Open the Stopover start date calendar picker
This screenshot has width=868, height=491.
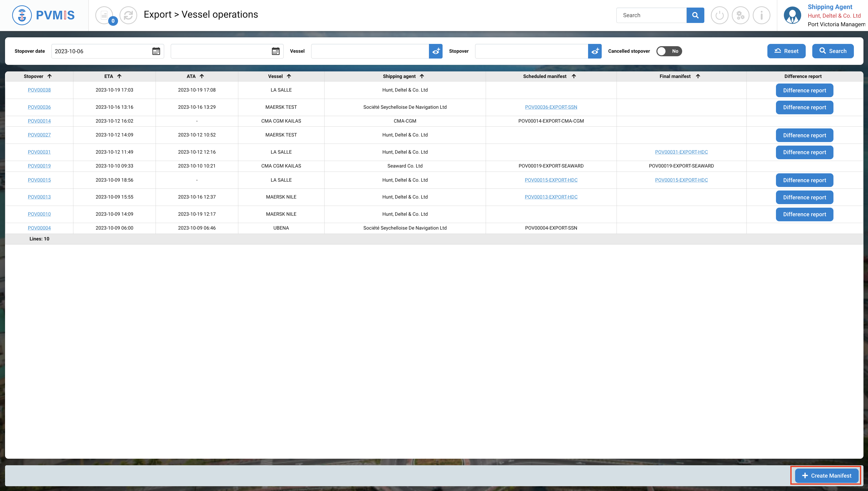pos(156,51)
